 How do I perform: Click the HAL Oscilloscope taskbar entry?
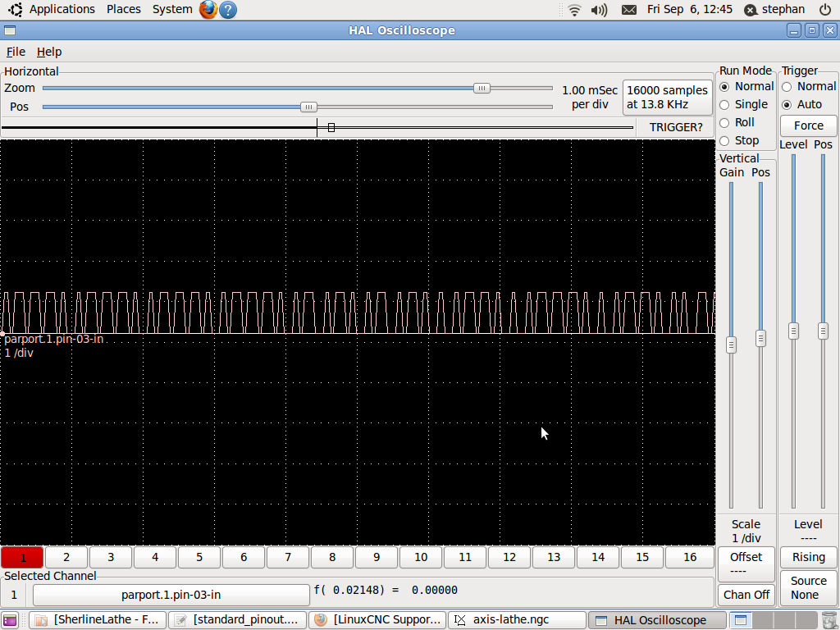pos(657,620)
